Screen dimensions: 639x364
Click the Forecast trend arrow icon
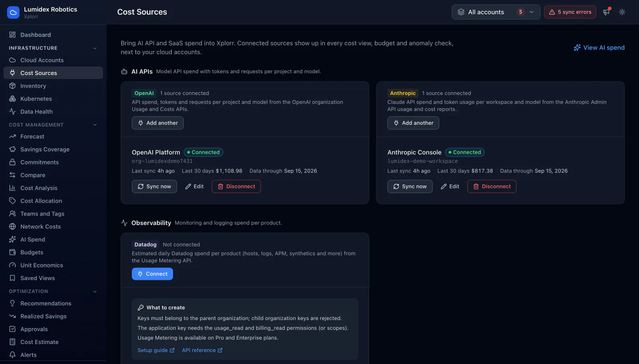point(12,136)
